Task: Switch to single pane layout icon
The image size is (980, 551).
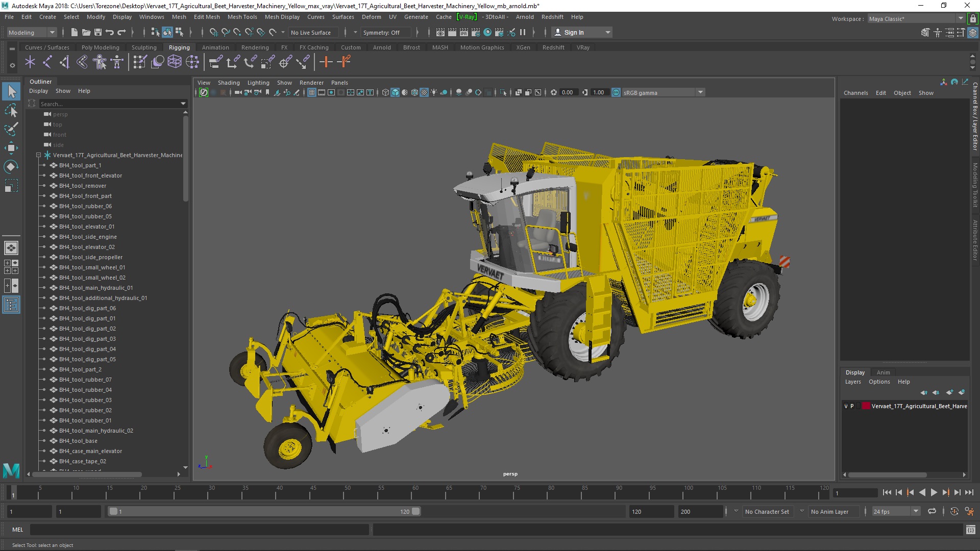Action: pyautogui.click(x=11, y=248)
